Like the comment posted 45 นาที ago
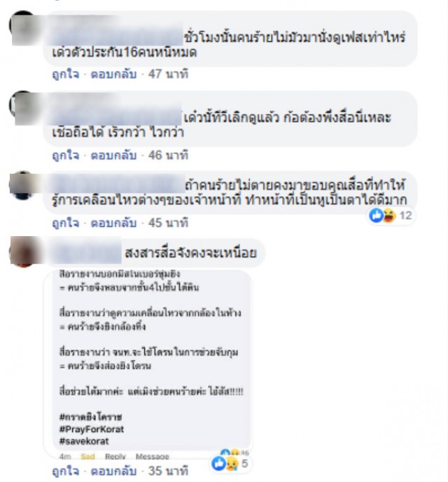Screen dimensions: 448x482 (x=65, y=223)
